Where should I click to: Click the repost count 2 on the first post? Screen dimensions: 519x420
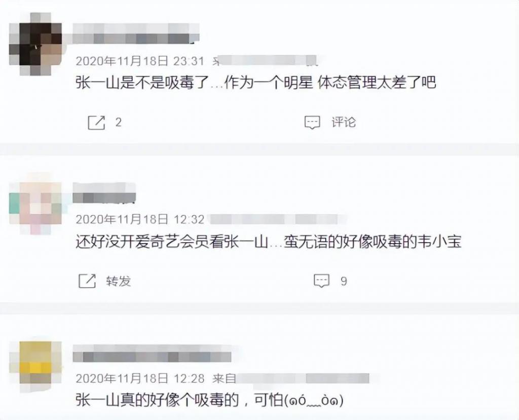click(118, 123)
